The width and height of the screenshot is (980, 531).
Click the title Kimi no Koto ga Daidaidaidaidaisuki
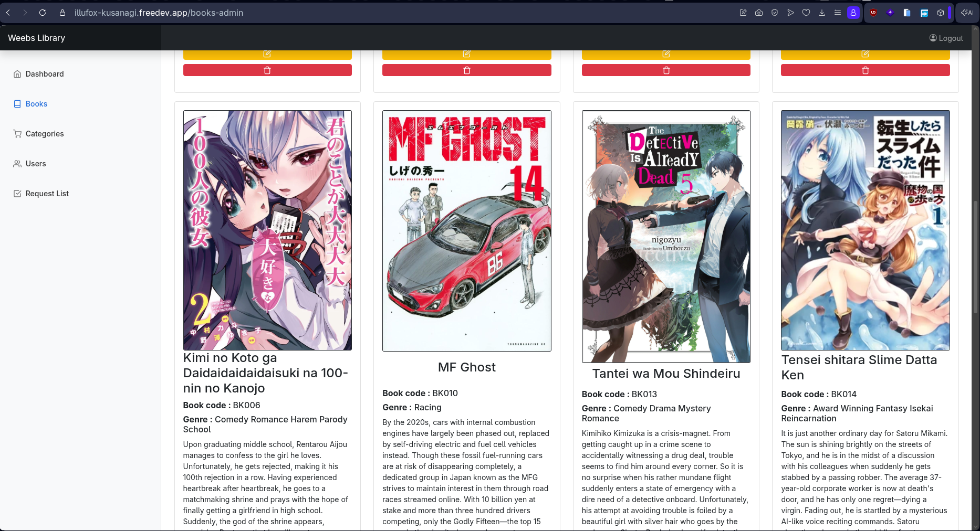(x=266, y=373)
